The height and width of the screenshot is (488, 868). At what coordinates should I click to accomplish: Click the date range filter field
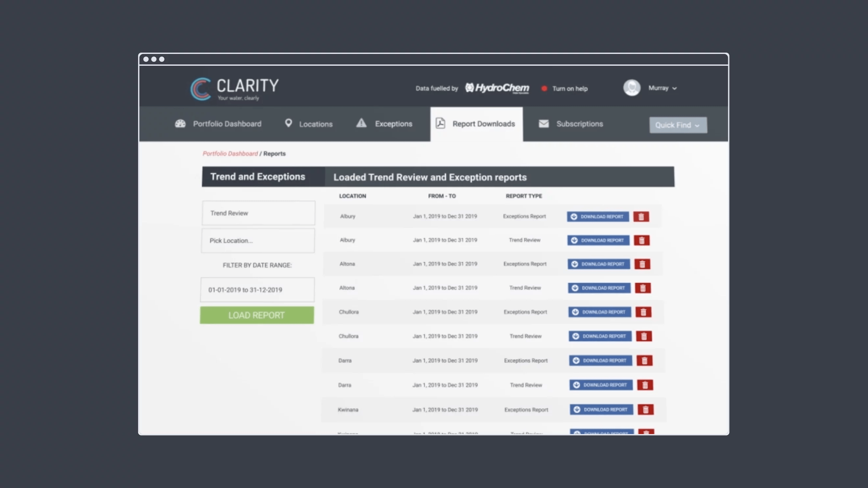tap(257, 290)
